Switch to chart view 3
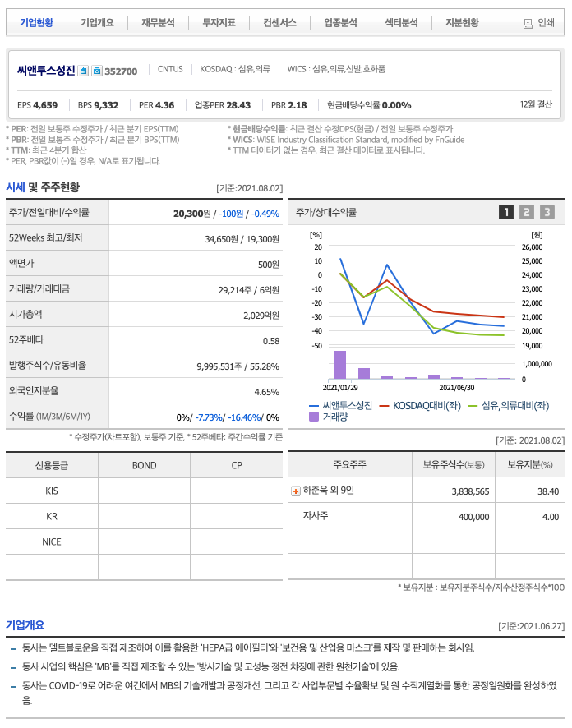 547,212
